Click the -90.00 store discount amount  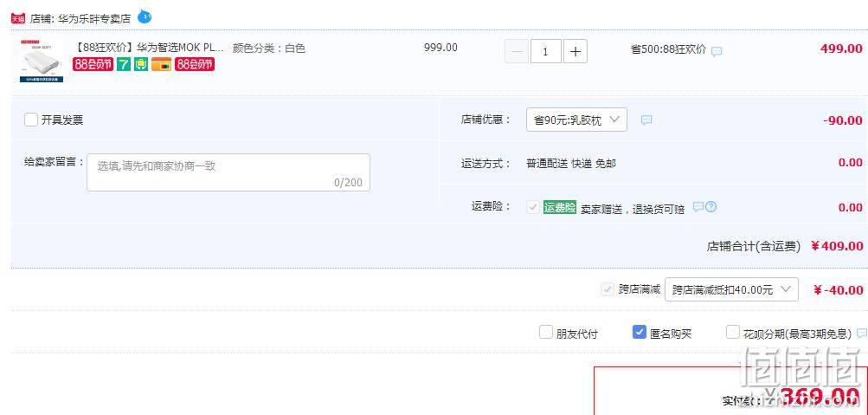point(843,120)
